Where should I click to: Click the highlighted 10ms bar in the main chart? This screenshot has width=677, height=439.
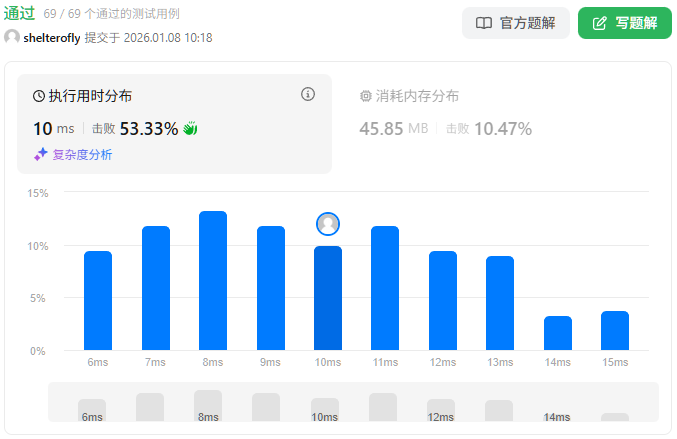[x=328, y=298]
